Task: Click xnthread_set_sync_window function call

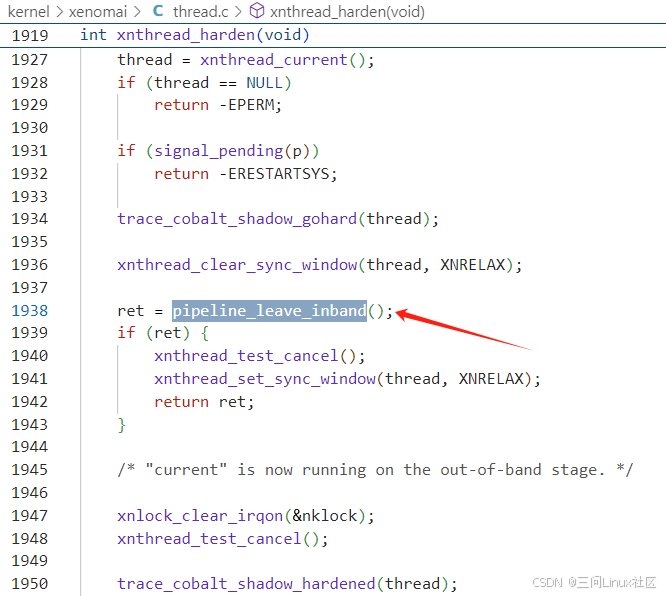Action: pyautogui.click(x=265, y=379)
